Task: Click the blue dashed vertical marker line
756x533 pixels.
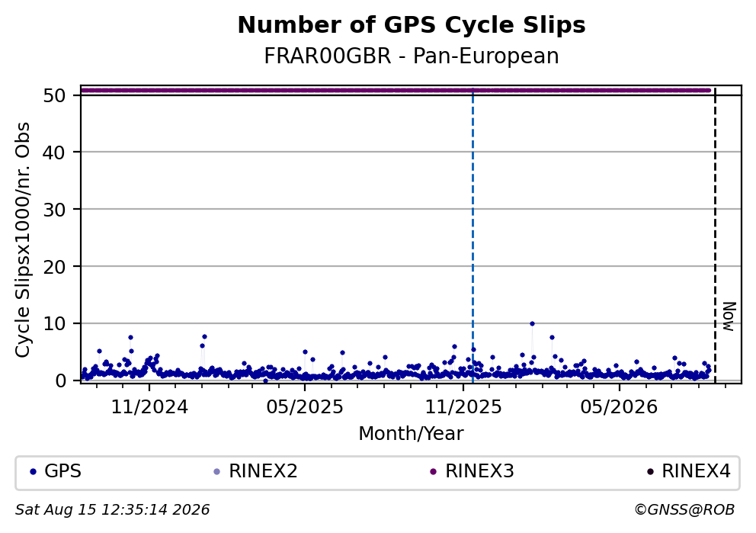Action: point(472,234)
